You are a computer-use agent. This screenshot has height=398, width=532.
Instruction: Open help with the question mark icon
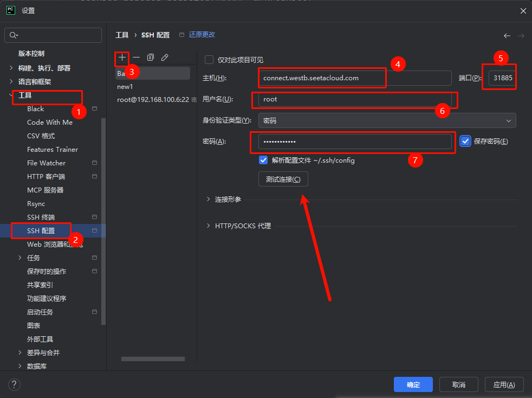point(12,384)
